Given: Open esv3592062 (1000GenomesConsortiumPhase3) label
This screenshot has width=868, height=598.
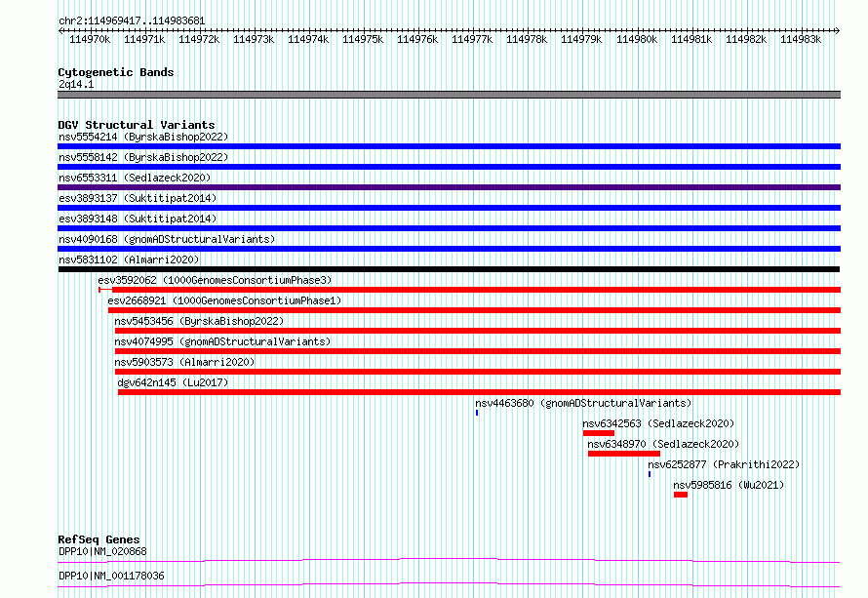Looking at the screenshot, I should [215, 280].
